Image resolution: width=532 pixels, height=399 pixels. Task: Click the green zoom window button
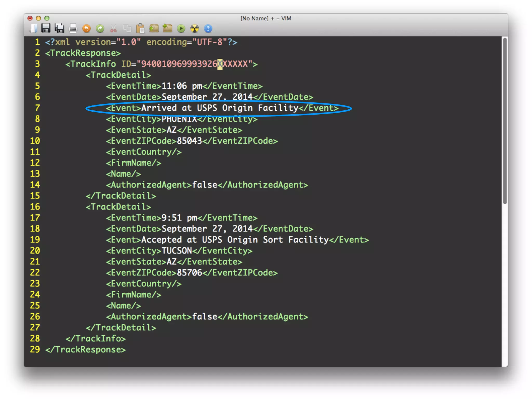click(x=47, y=18)
